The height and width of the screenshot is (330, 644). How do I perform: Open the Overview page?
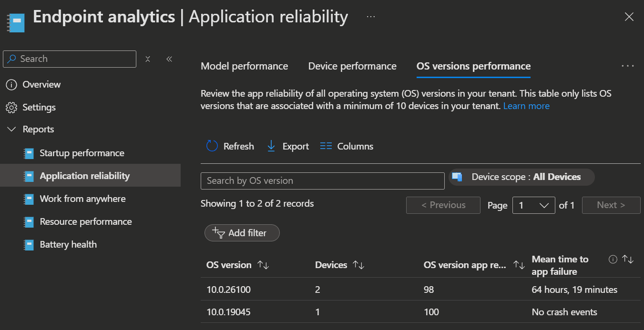pos(41,84)
